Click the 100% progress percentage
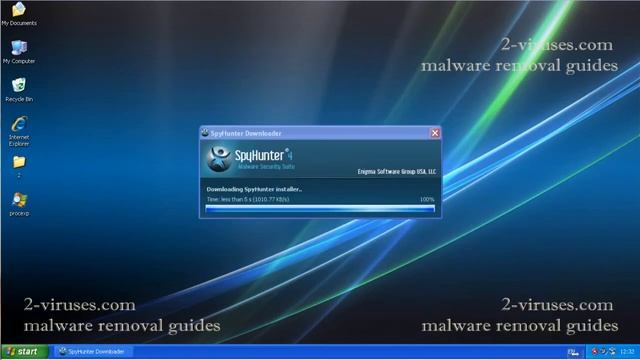The image size is (640, 360). [x=427, y=200]
